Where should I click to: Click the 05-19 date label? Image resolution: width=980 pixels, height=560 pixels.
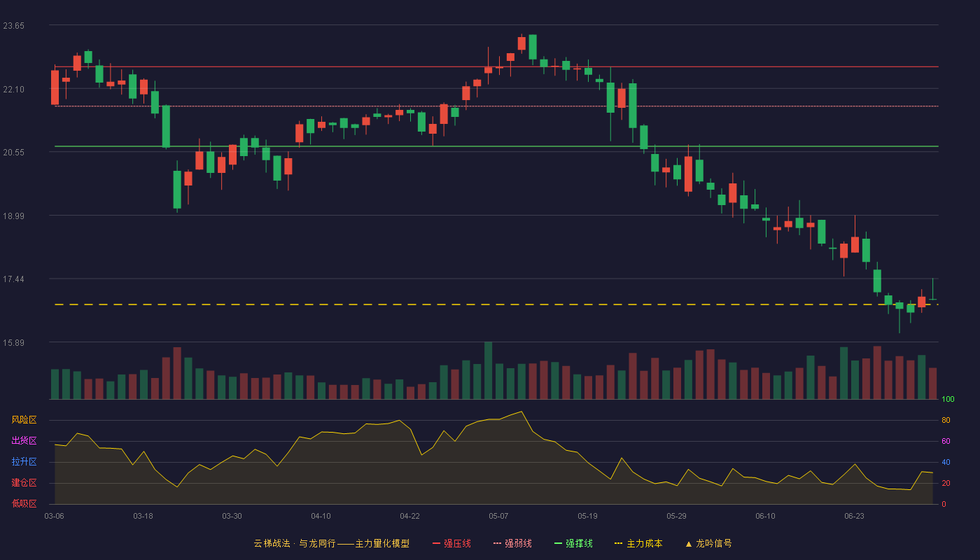pos(587,516)
